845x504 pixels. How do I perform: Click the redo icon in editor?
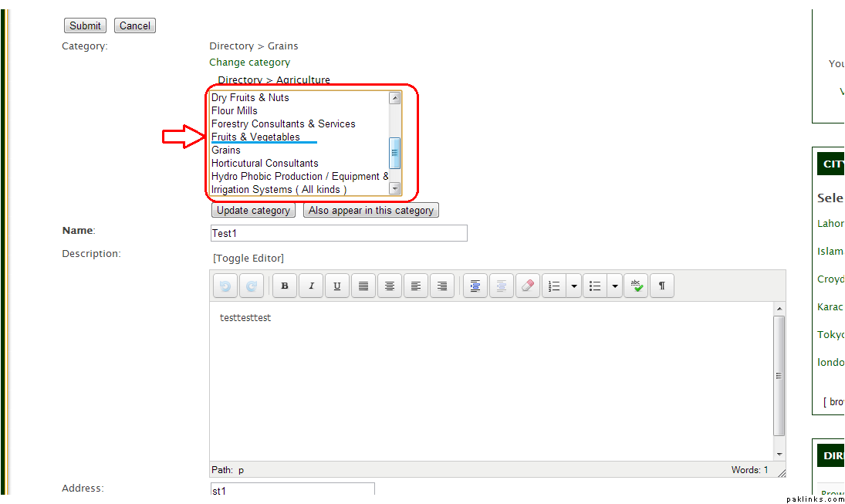pos(252,286)
